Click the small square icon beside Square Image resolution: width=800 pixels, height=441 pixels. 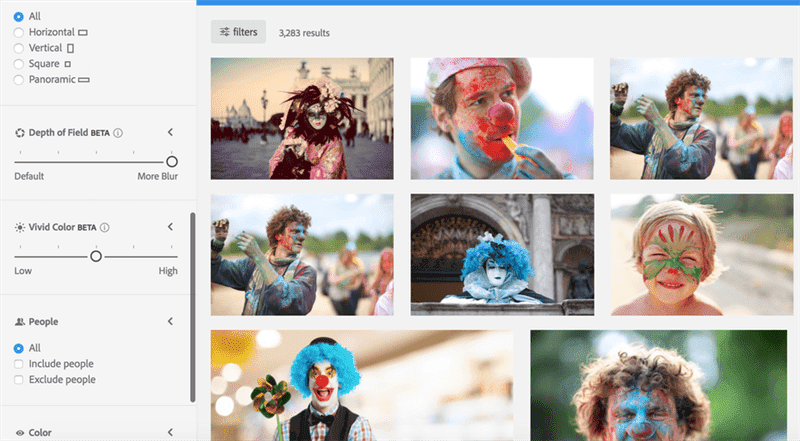tap(67, 64)
